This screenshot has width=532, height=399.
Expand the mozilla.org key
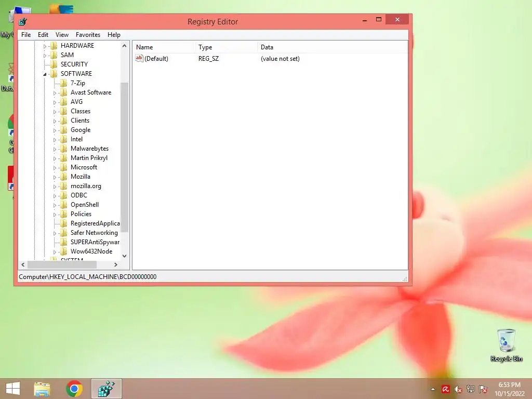click(x=55, y=187)
